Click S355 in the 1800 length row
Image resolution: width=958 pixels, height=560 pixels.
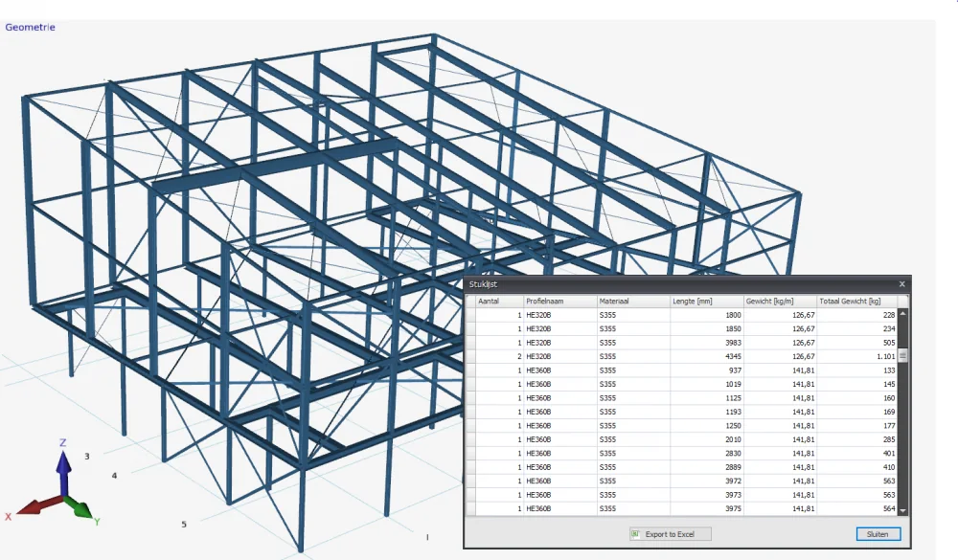(633, 315)
